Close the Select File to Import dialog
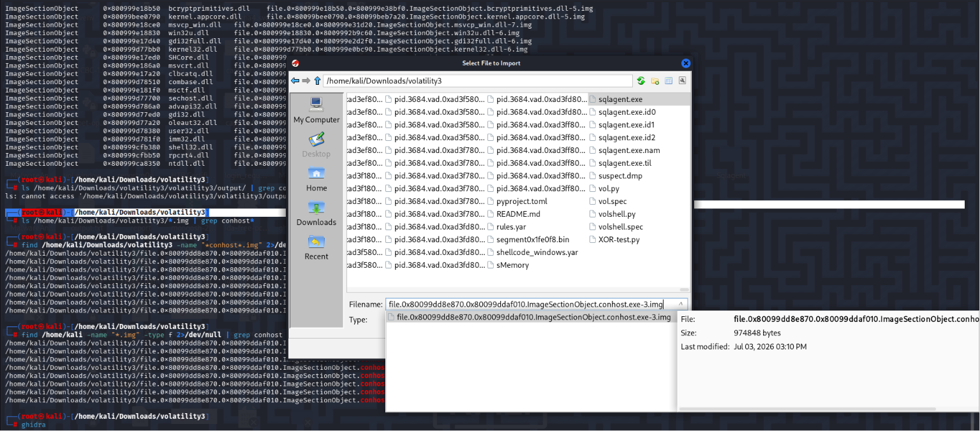 click(686, 63)
